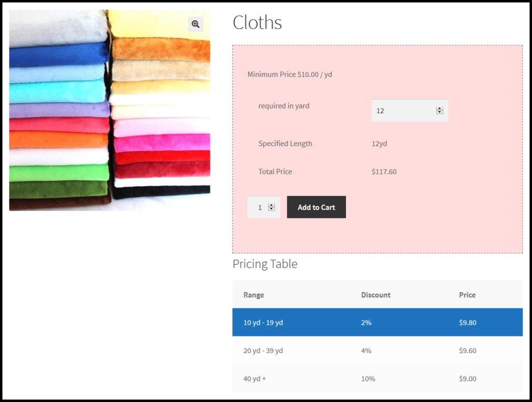Increase cart quantity using the up arrow

pos(271,205)
